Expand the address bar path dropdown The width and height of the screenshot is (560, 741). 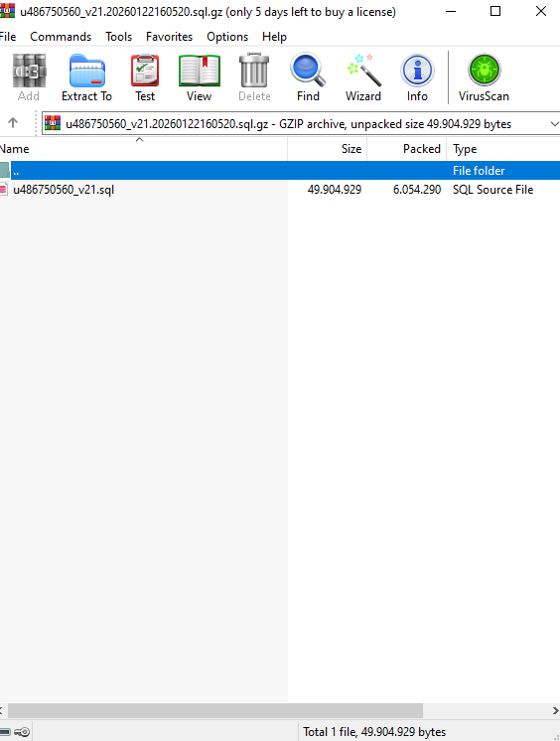tap(554, 124)
